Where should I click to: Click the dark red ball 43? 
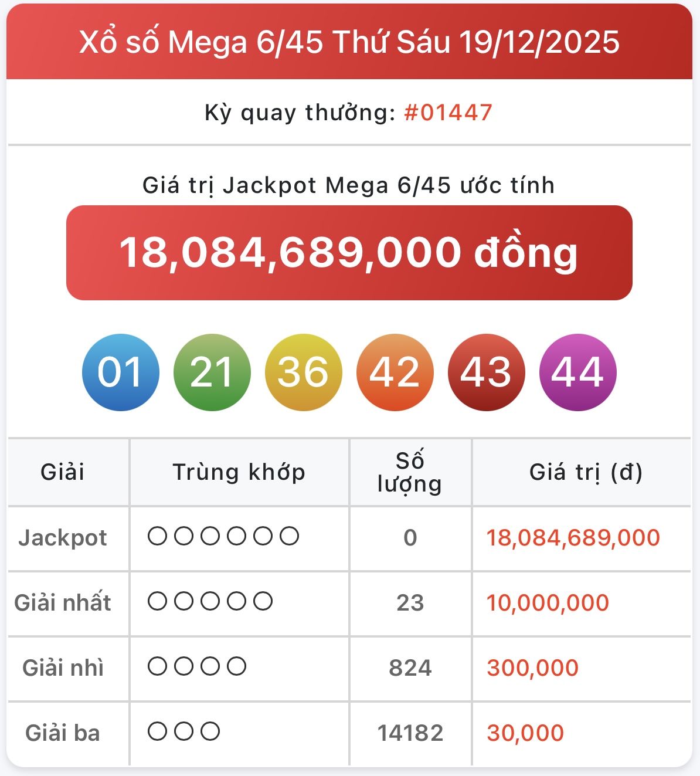coord(486,372)
